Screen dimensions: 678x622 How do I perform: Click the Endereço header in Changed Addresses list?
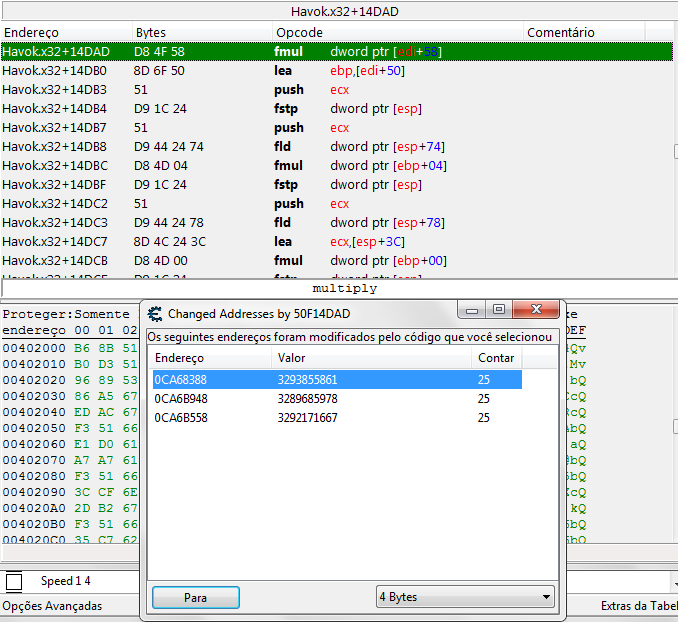point(210,358)
